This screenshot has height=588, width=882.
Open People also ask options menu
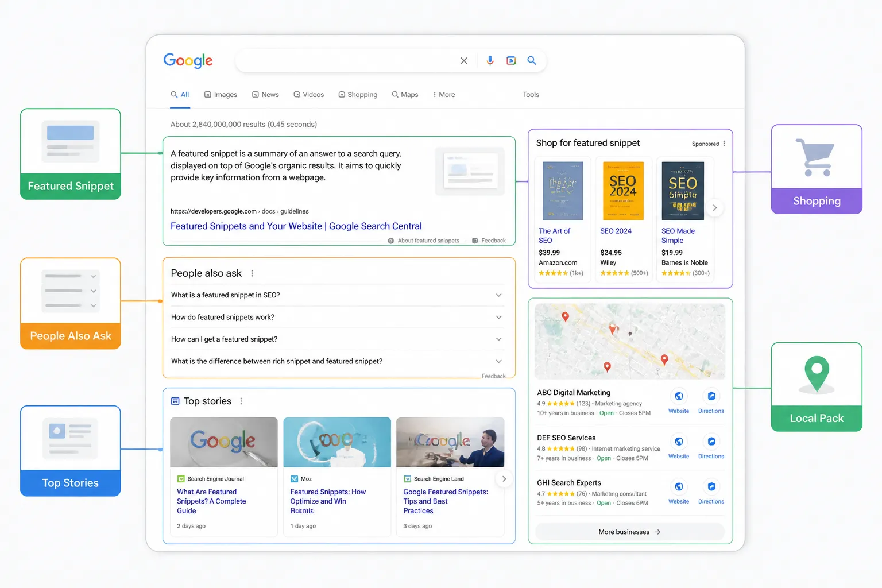tap(252, 273)
